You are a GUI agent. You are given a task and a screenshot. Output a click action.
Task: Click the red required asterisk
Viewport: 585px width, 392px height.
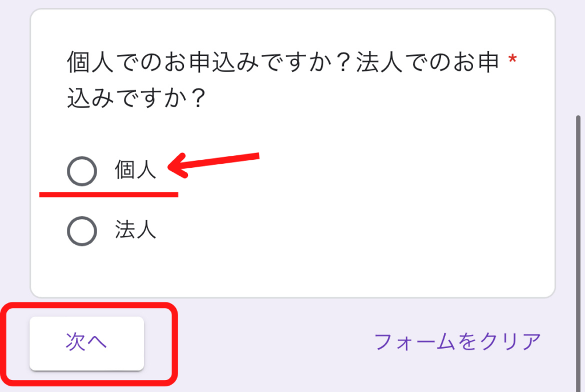512,59
